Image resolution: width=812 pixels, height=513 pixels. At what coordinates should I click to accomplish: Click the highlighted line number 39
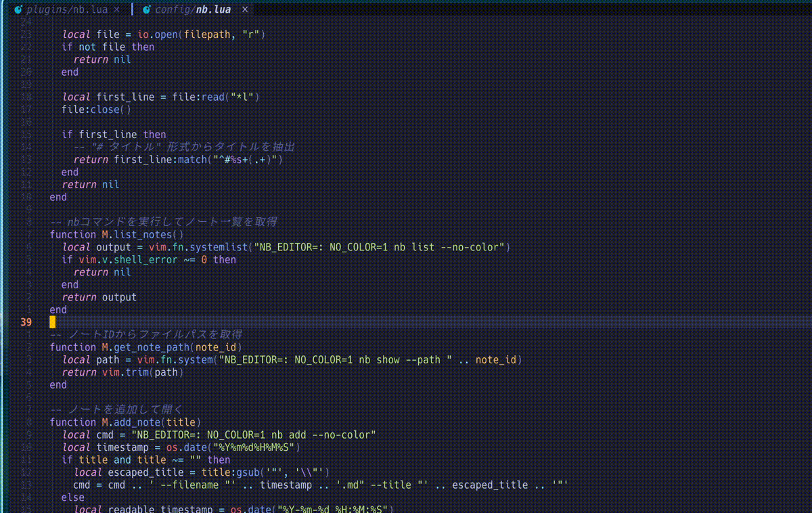click(26, 322)
